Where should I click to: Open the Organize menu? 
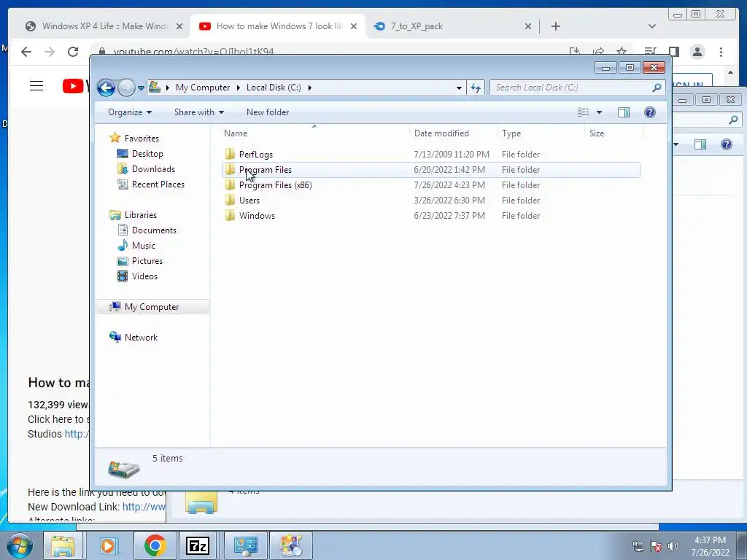(x=130, y=112)
